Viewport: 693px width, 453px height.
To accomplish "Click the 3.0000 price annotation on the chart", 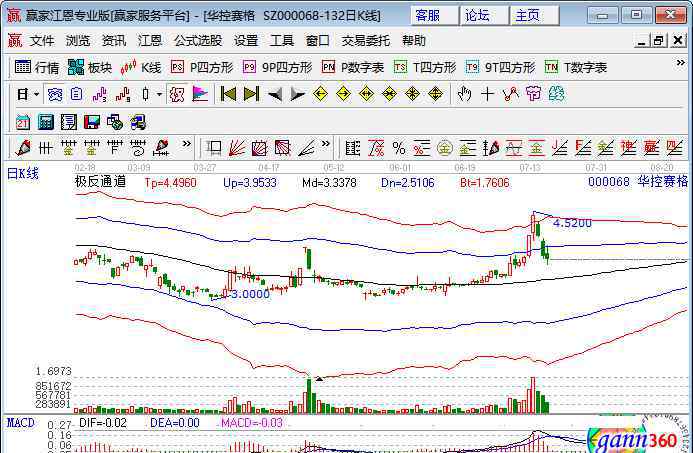I will (x=250, y=294).
